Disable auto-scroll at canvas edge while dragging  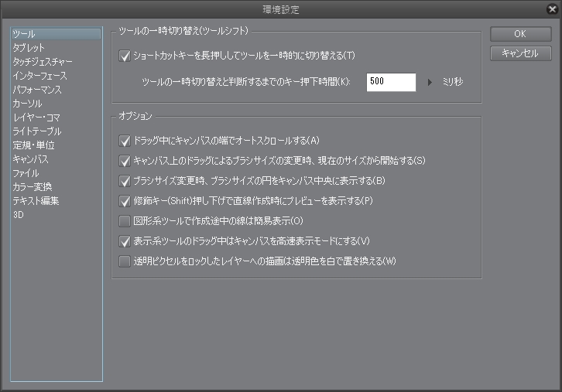point(125,141)
